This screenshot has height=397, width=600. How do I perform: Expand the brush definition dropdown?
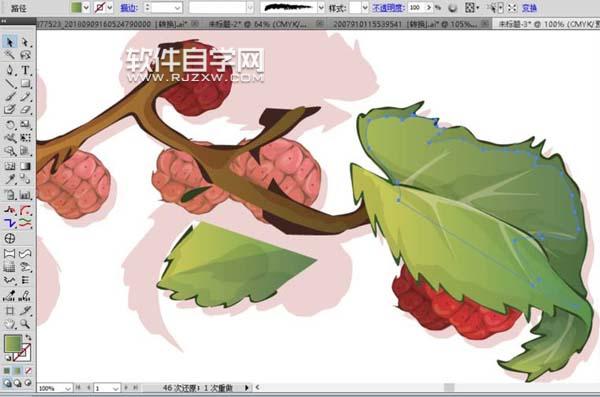click(x=321, y=7)
